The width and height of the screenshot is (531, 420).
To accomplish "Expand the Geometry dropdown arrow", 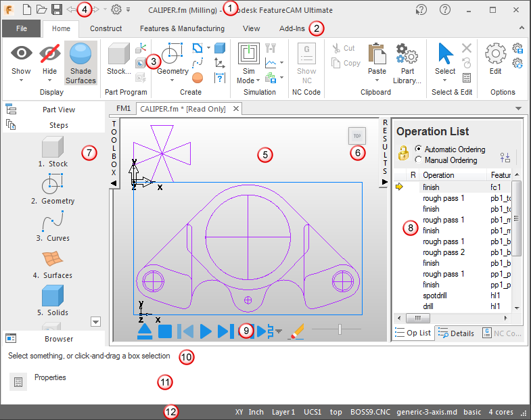I will (172, 80).
